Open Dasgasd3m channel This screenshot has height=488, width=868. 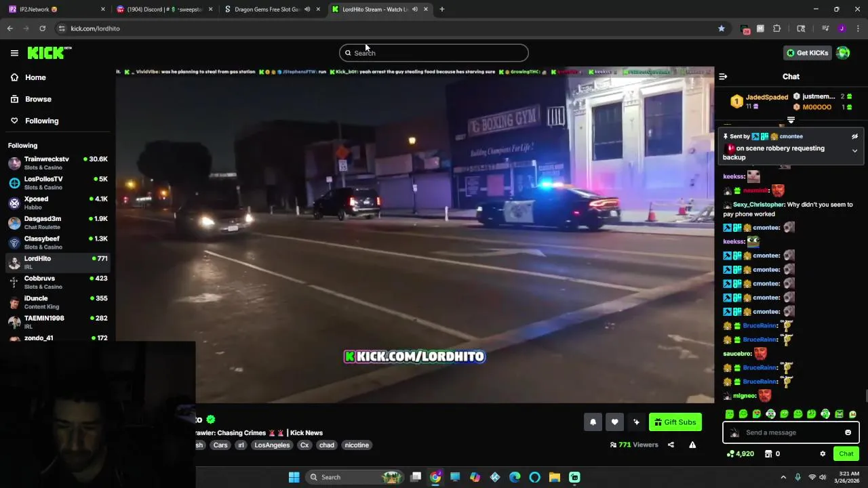tap(58, 223)
